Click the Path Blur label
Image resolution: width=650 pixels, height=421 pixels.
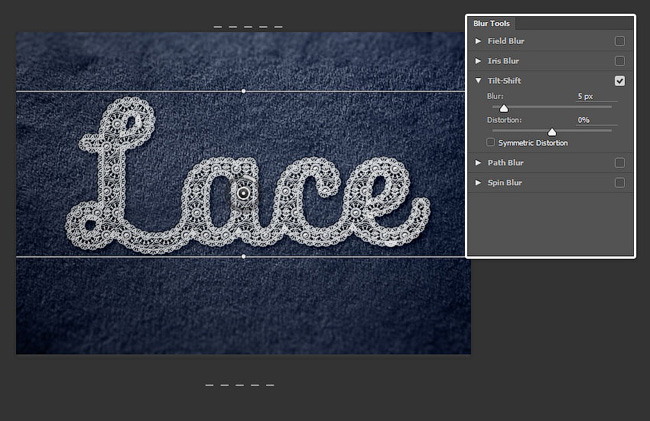tap(505, 163)
